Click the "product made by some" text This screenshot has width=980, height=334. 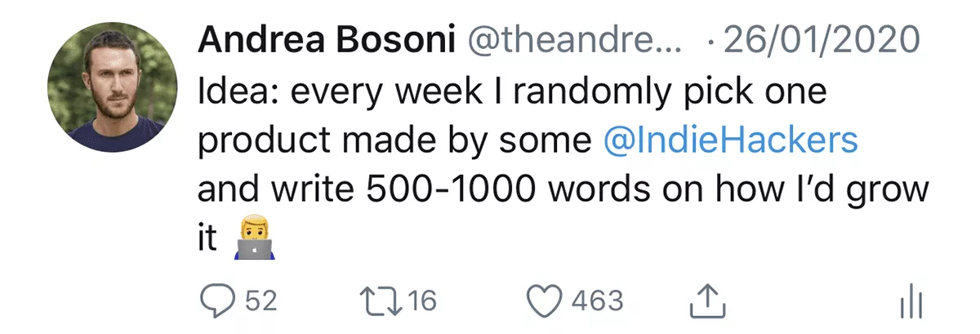point(395,142)
